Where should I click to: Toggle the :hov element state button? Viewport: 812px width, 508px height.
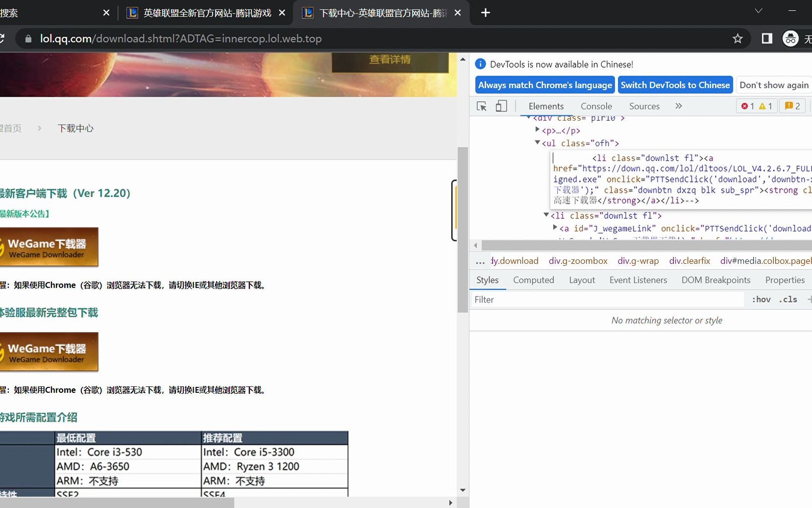pyautogui.click(x=761, y=300)
